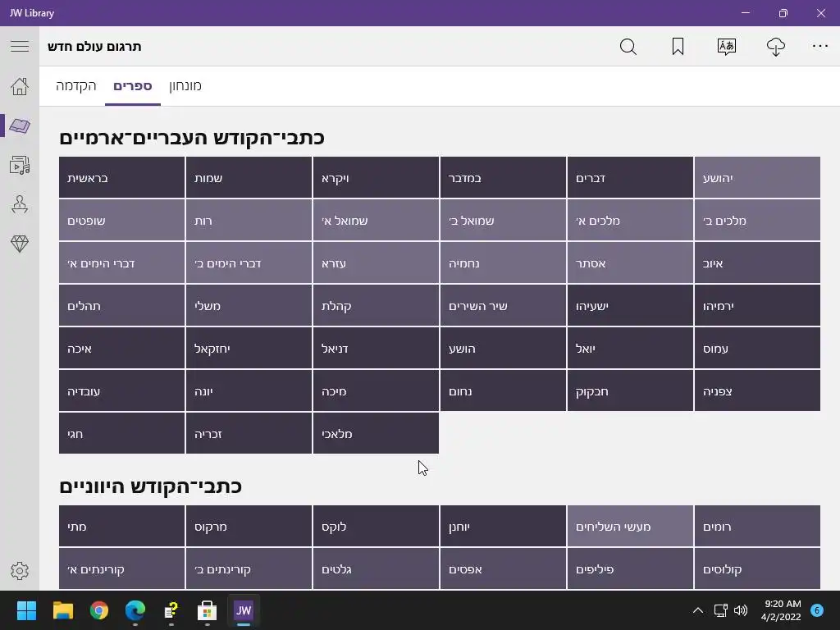
Task: Open the לוקס book tile
Action: pyautogui.click(x=376, y=526)
